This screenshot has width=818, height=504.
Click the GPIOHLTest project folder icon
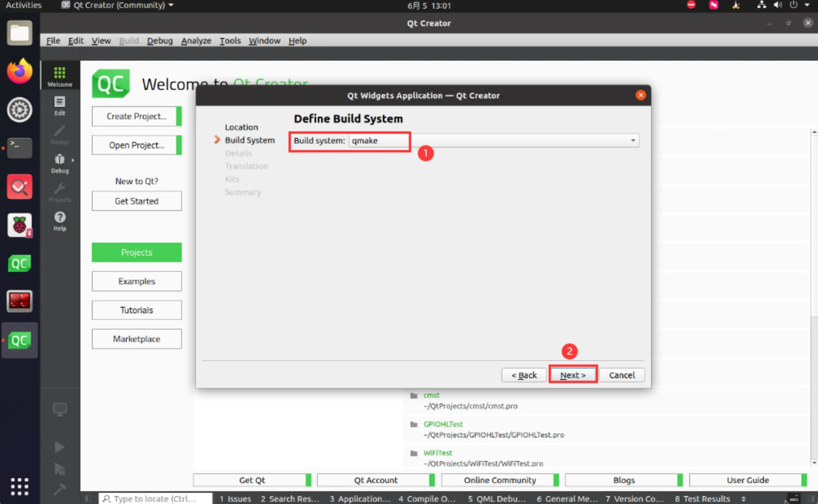point(414,424)
